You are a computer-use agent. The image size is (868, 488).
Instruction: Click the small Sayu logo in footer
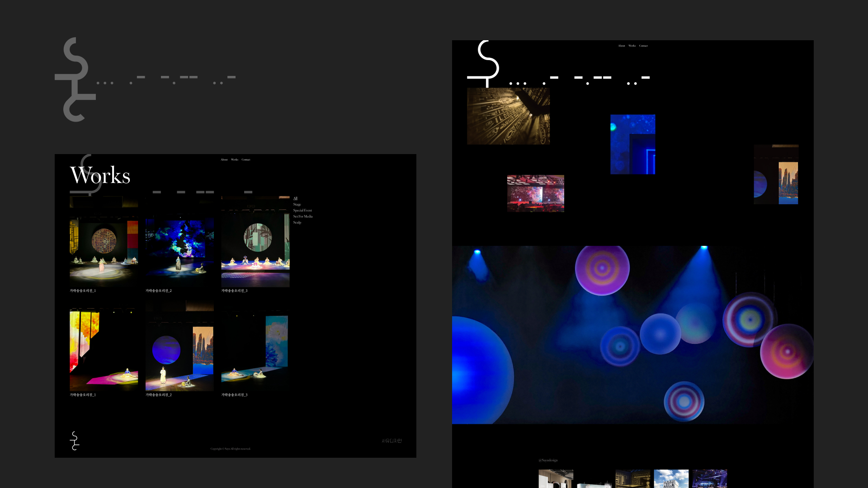[75, 441]
